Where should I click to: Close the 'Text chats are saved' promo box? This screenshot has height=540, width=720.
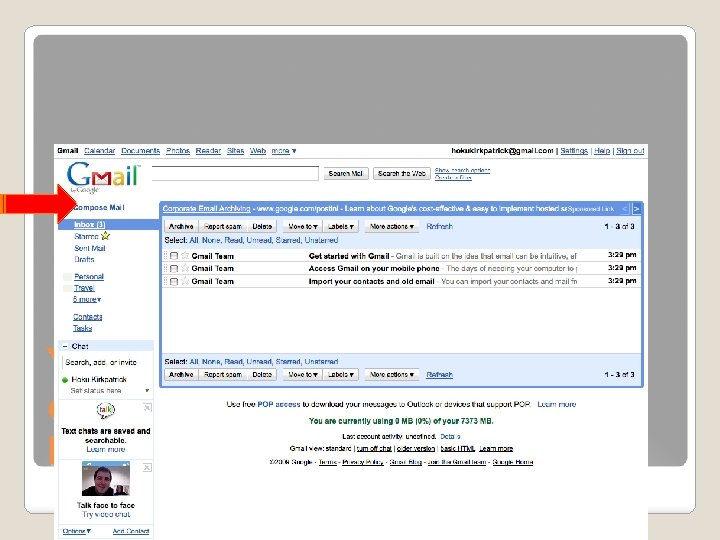(x=147, y=408)
